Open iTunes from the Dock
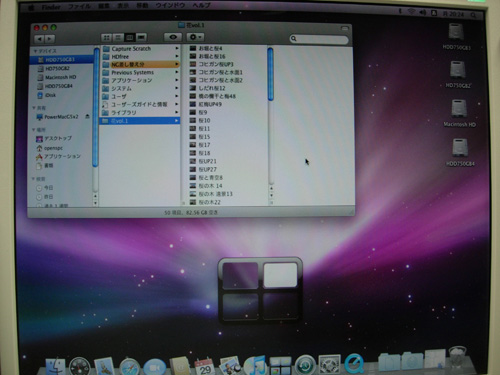This screenshot has height=375, width=500. [x=255, y=365]
